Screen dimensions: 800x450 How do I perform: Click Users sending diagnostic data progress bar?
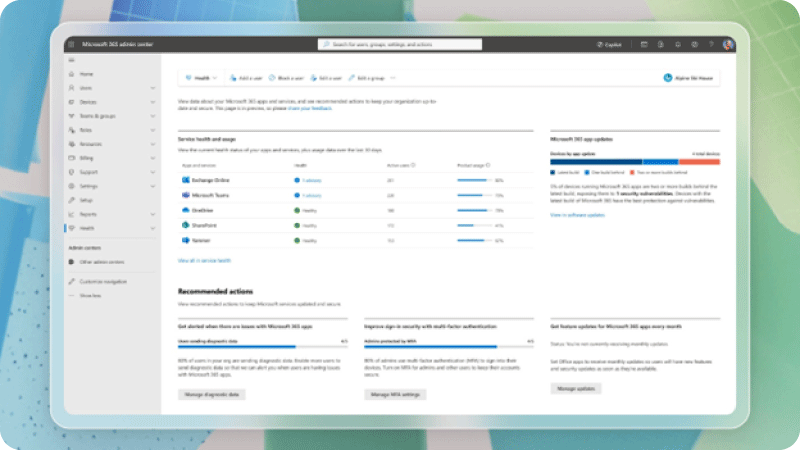point(263,347)
